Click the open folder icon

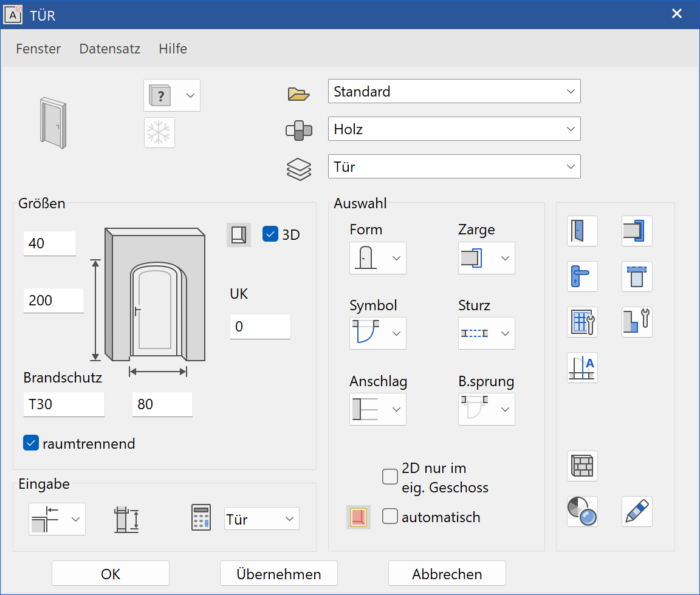coord(299,93)
